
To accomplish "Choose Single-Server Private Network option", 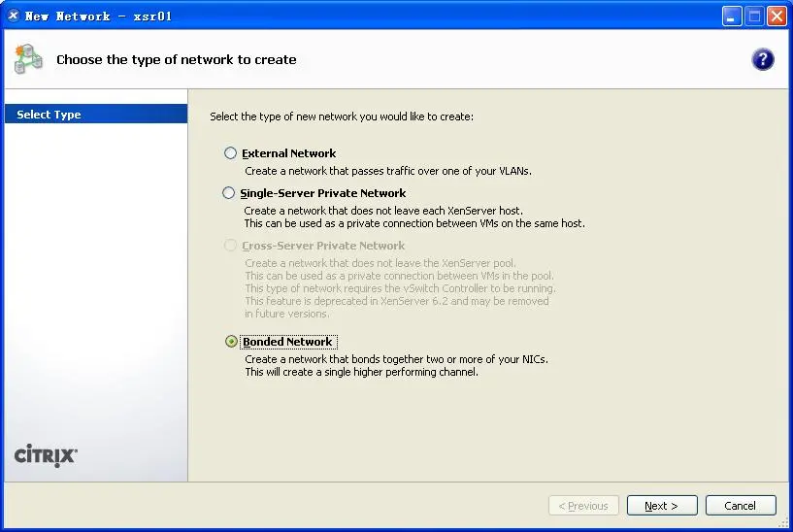I will pos(229,192).
